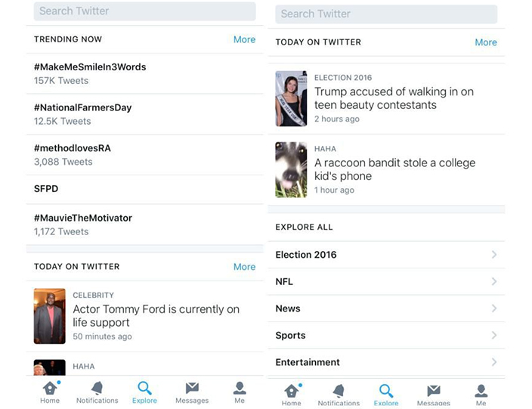Click More beside Today on Twitter in right screen
Image resolution: width=532 pixels, height=409 pixels.
(x=486, y=42)
